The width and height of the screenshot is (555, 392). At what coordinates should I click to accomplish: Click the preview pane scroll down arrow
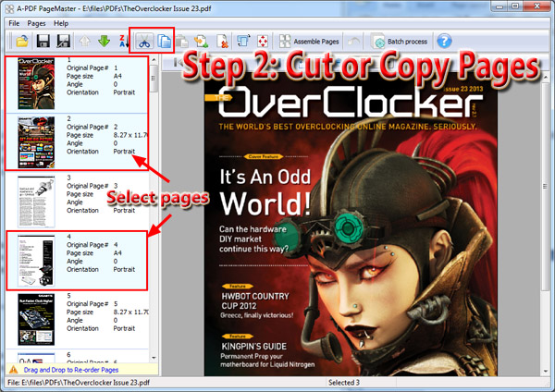[545, 371]
